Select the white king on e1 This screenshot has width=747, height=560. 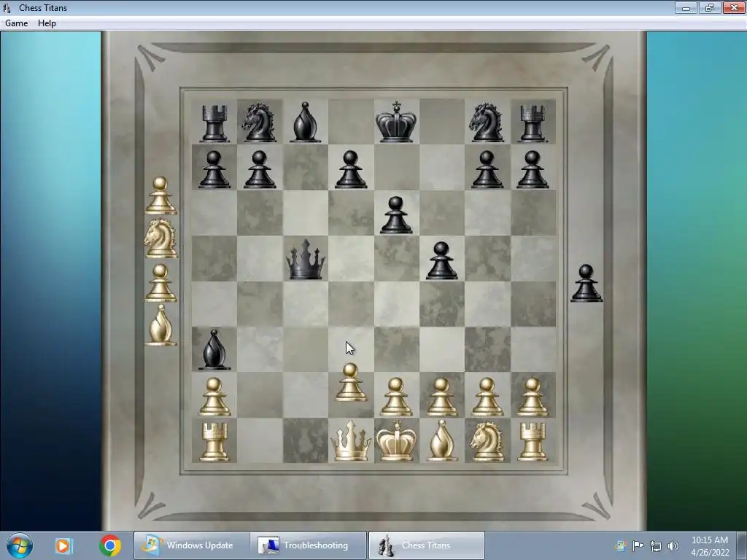coord(396,440)
